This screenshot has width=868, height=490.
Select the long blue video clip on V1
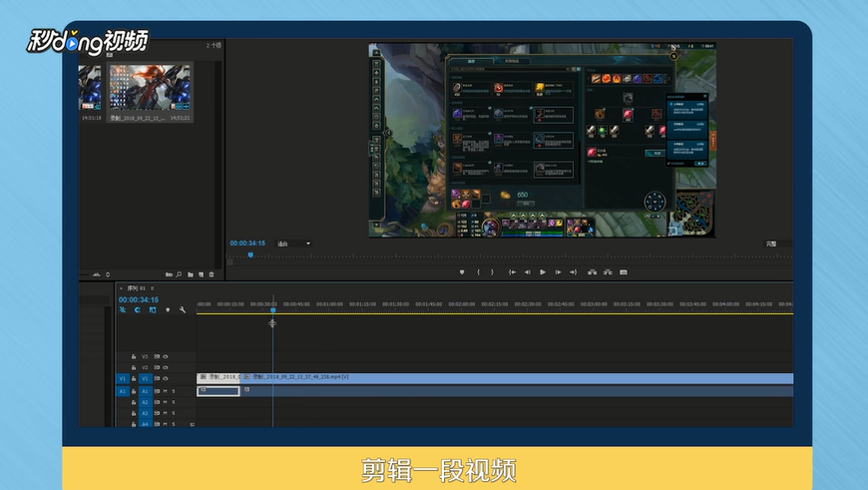pos(517,378)
